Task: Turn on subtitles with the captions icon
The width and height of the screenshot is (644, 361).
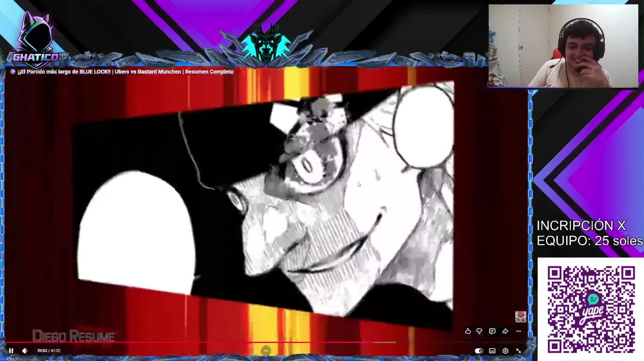Action: click(492, 351)
